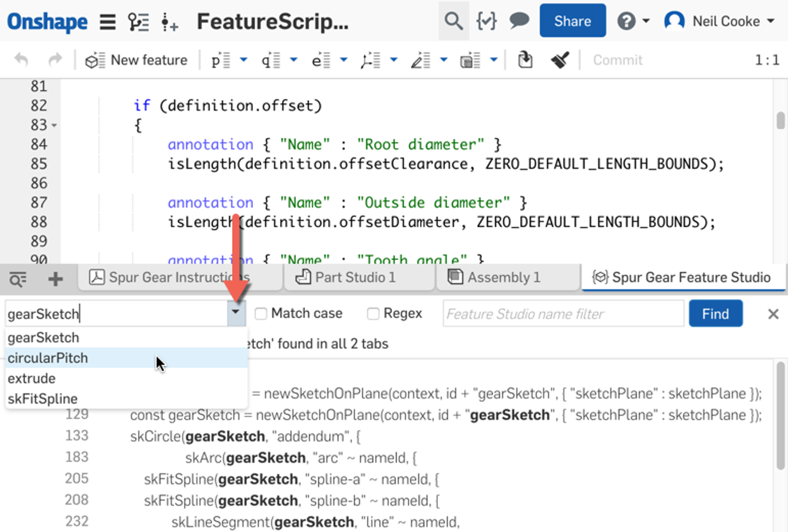Click the insert new tab plus icon
The width and height of the screenshot is (788, 532).
(x=56, y=279)
